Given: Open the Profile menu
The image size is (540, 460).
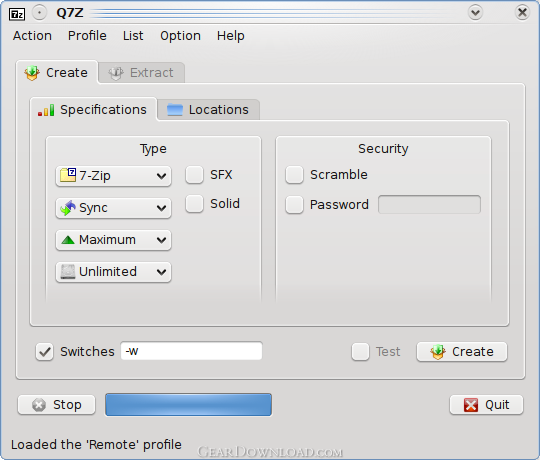Looking at the screenshot, I should (87, 36).
